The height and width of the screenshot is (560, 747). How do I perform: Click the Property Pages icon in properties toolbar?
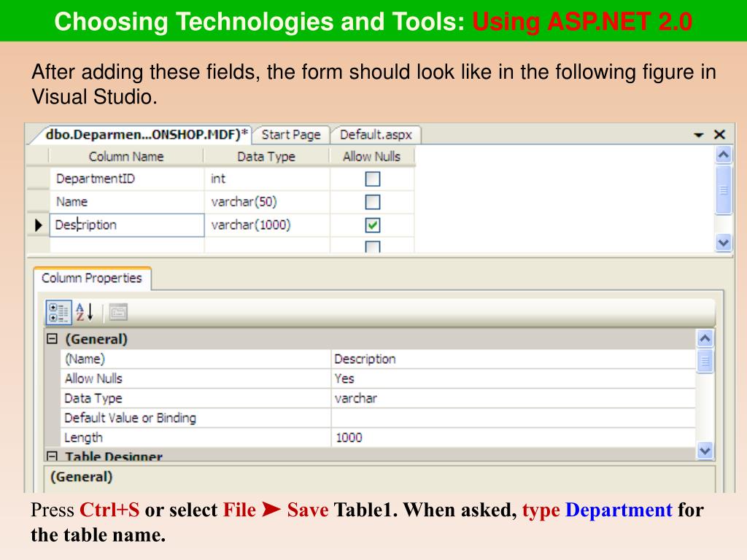pyautogui.click(x=118, y=312)
